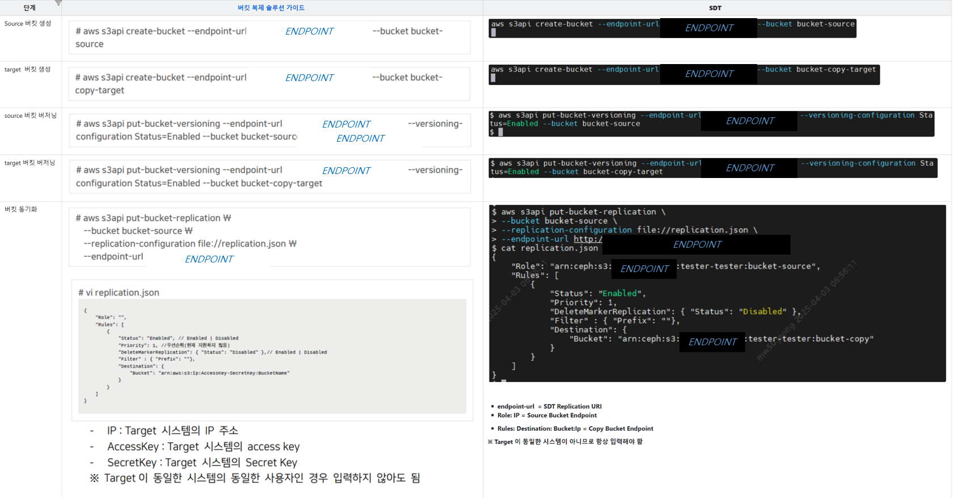Select the "Rules": [ line in the black terminal
Screen dimensions: 980x500
click(535, 276)
